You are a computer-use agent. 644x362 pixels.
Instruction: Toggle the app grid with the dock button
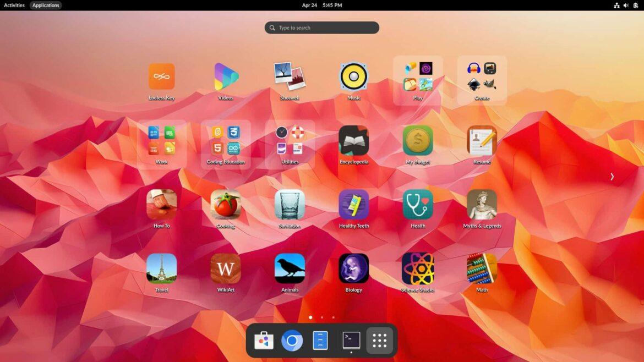click(x=379, y=340)
